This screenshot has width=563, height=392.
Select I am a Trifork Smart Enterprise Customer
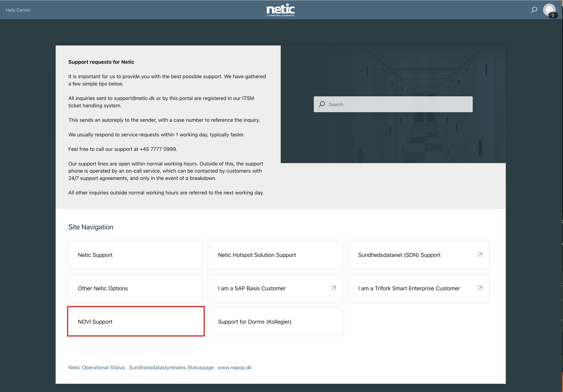click(418, 288)
